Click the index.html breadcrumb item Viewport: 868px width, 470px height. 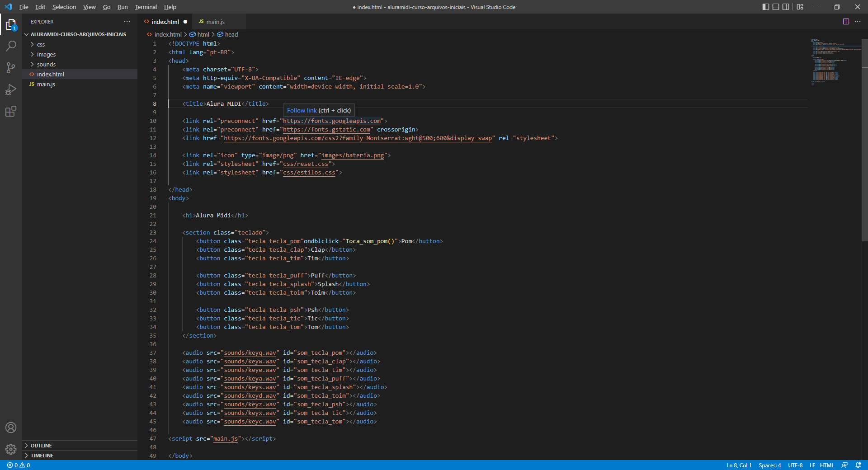164,34
